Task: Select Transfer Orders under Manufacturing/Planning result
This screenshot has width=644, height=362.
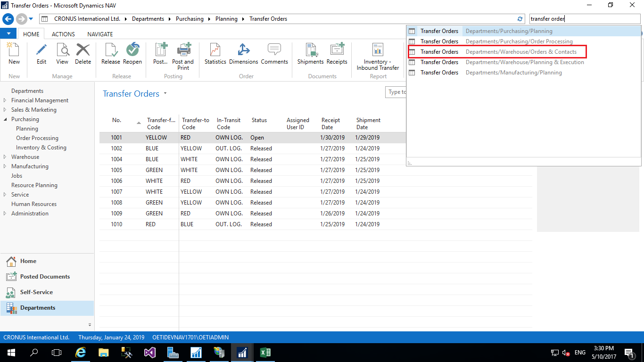Action: (x=524, y=73)
